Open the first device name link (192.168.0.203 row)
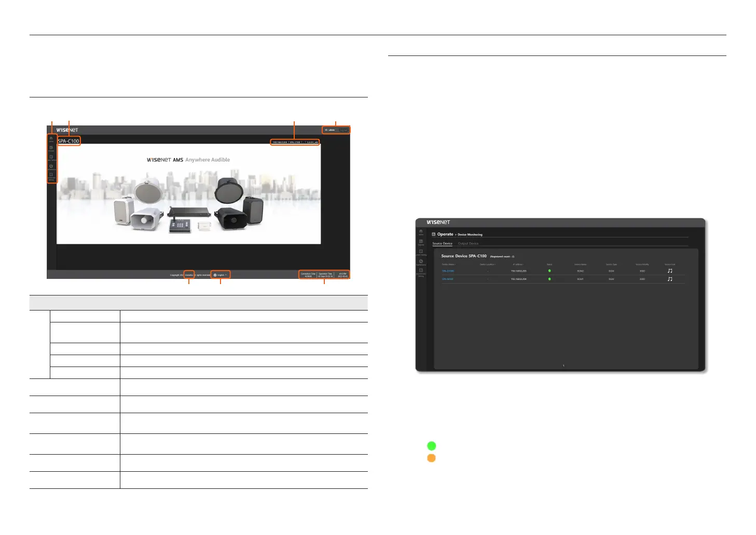The height and width of the screenshot is (535, 756). tap(448, 271)
